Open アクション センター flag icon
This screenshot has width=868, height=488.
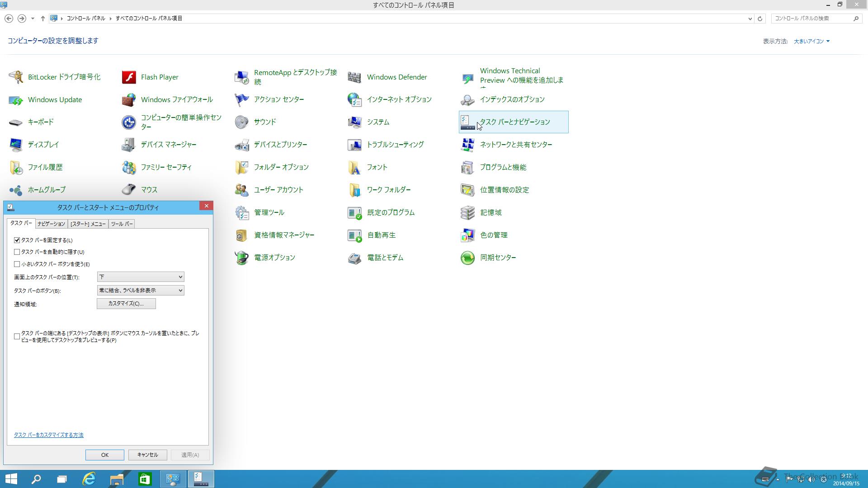pyautogui.click(x=242, y=100)
